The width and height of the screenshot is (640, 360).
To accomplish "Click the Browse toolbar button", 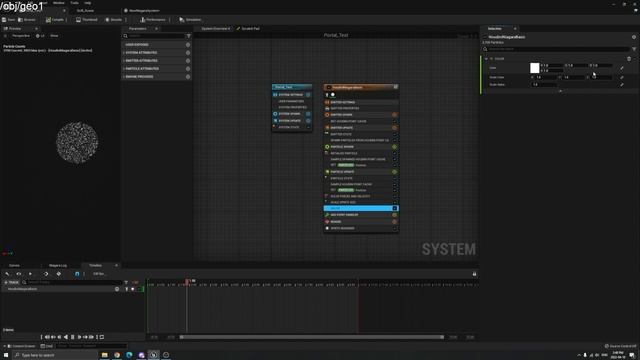I will 27,20.
